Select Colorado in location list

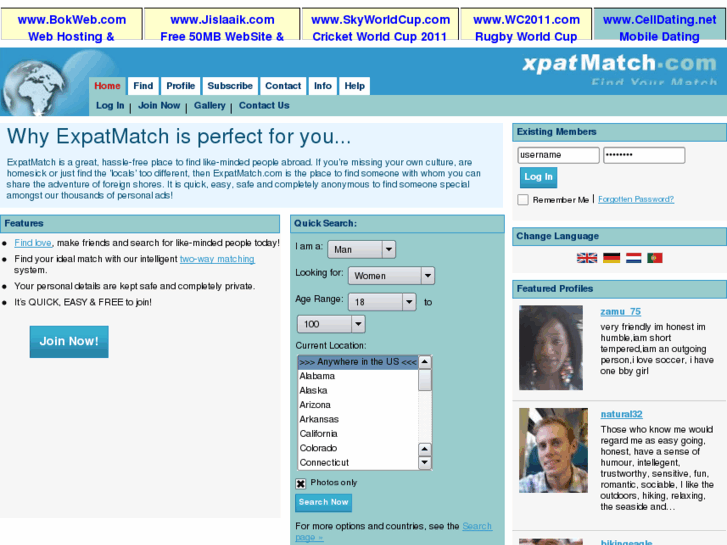[x=358, y=448]
